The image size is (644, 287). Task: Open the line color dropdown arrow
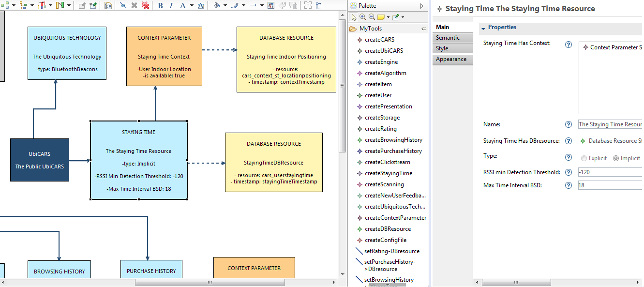click(243, 5)
